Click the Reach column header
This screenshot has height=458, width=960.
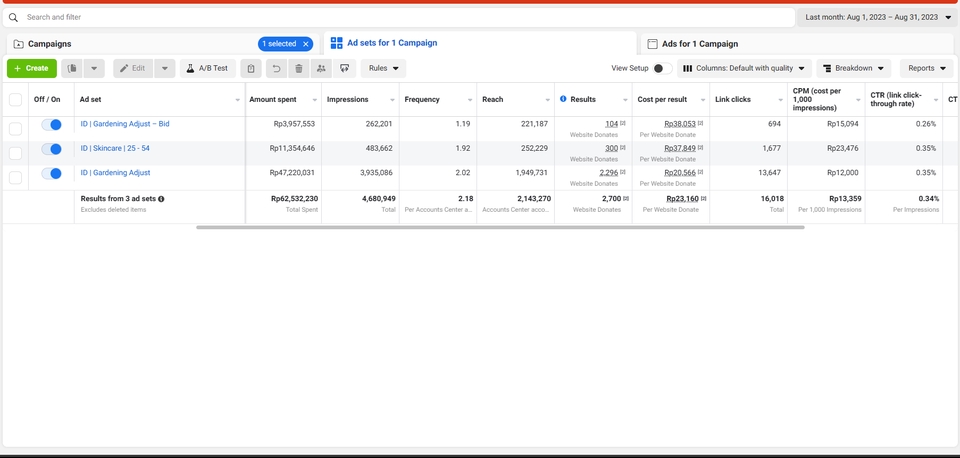[492, 99]
